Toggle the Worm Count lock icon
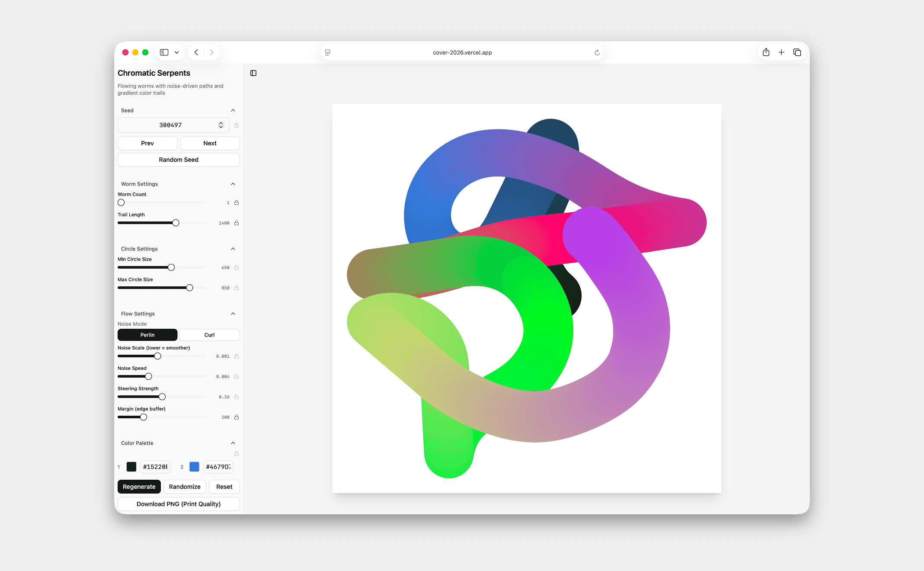The width and height of the screenshot is (924, 571). [237, 202]
